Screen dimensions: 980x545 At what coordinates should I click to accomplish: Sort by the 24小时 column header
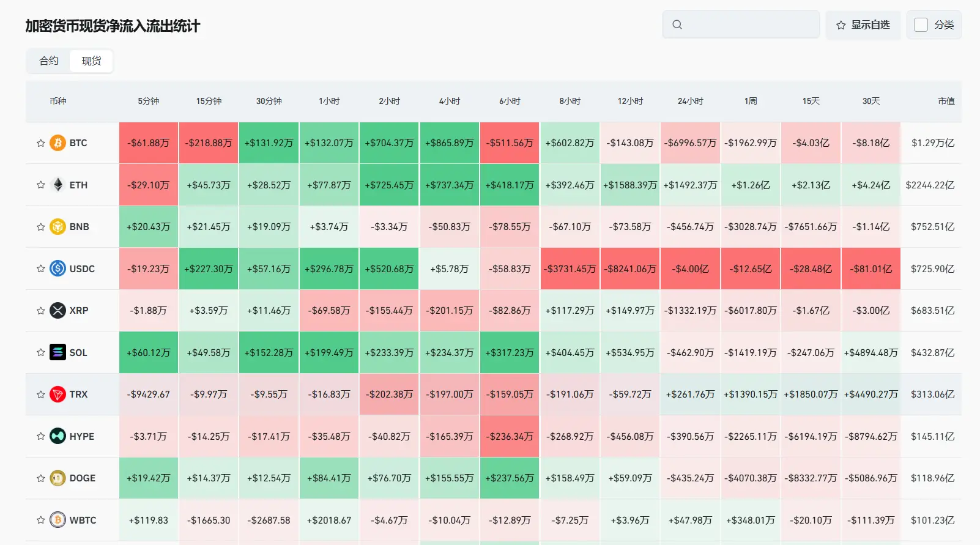[x=690, y=101]
